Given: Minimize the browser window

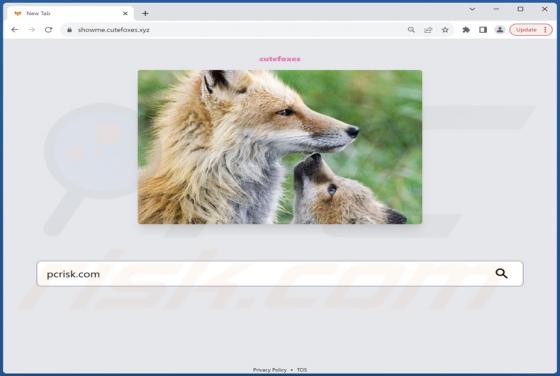Looking at the screenshot, I should coord(496,9).
